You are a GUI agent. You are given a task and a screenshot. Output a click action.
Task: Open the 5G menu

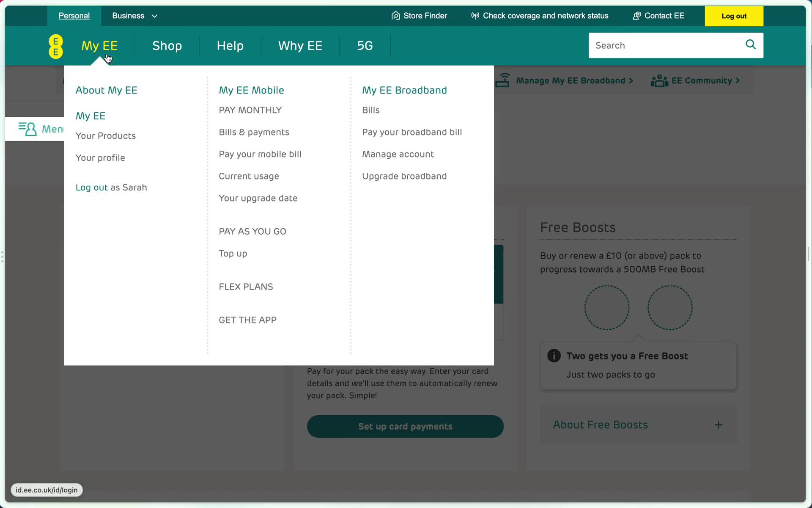click(365, 46)
